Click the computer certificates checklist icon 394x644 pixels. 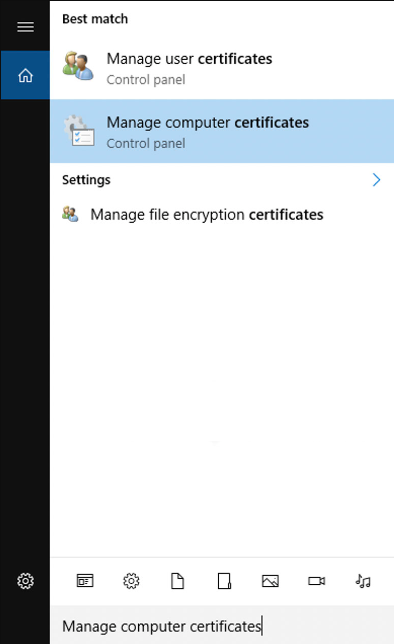pyautogui.click(x=79, y=131)
